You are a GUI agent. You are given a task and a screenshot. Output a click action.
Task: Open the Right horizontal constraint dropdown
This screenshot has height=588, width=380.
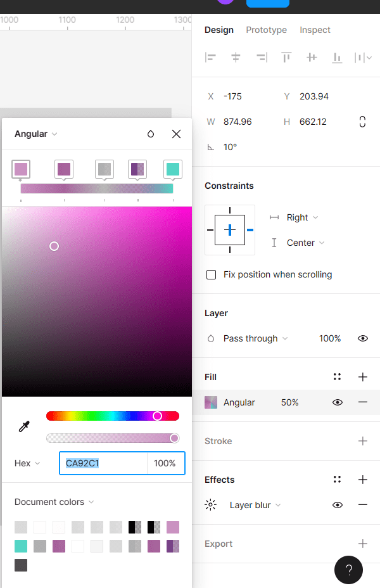coord(302,217)
